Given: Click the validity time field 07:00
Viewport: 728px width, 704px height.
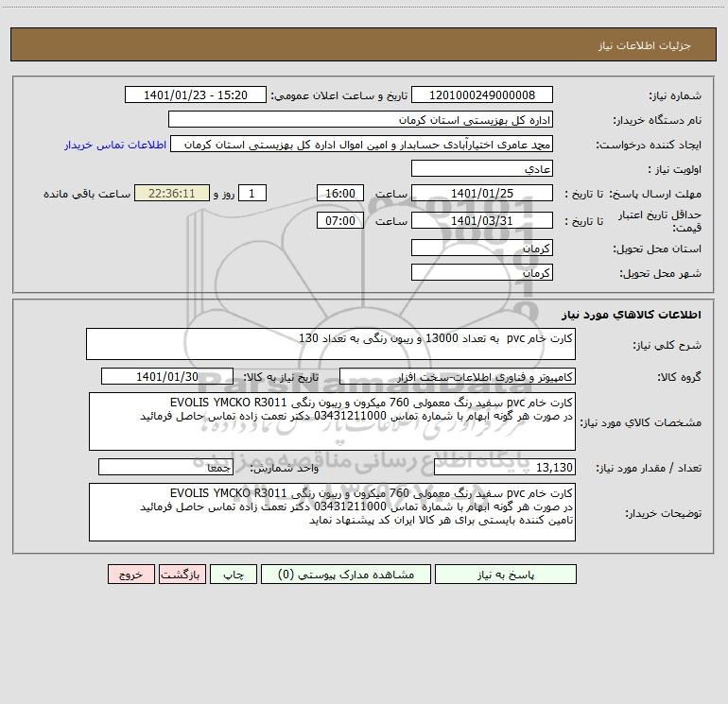Looking at the screenshot, I should (339, 220).
